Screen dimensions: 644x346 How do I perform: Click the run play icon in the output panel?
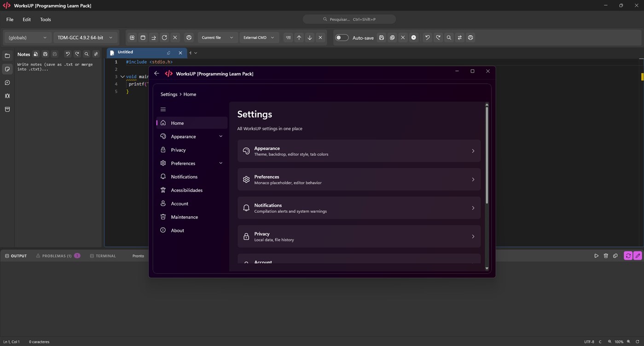click(596, 256)
